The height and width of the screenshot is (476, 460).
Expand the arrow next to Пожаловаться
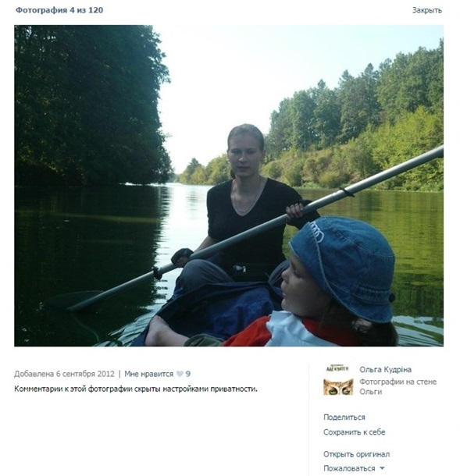(382, 468)
